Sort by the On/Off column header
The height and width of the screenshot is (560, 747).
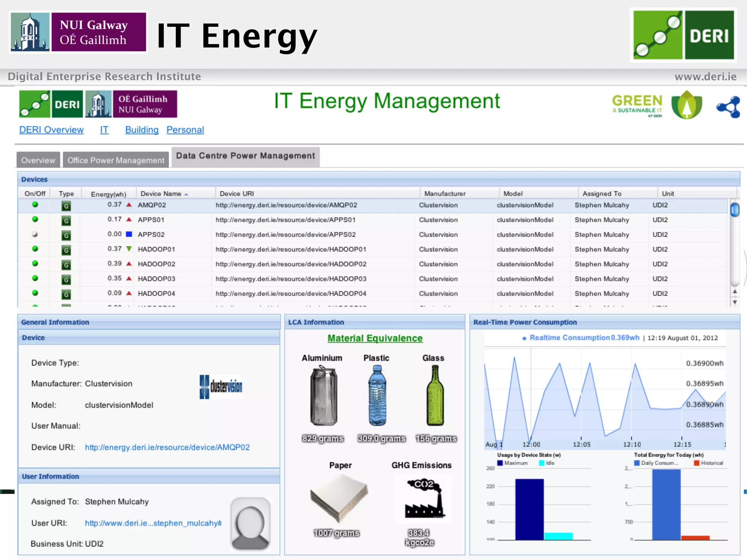click(x=35, y=194)
